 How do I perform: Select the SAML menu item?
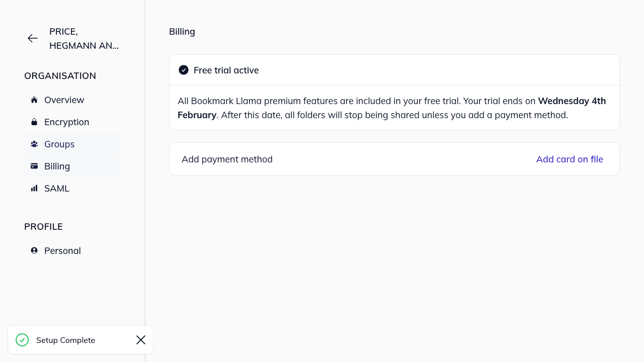pos(57,189)
